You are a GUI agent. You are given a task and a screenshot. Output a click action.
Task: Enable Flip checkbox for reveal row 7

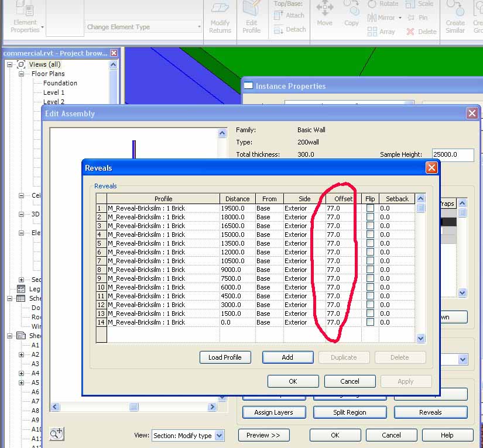370,261
